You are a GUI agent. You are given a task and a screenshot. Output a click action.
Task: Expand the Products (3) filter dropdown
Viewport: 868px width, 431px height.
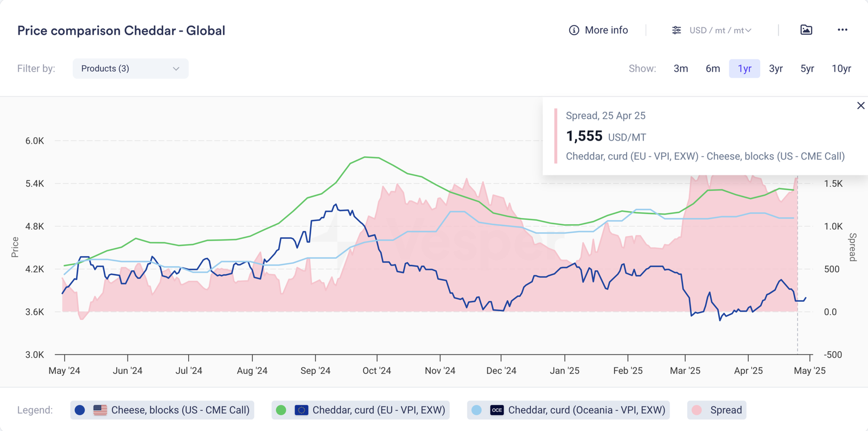130,69
